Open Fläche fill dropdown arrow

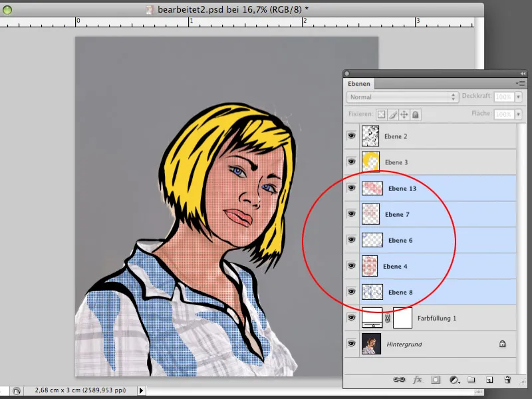(519, 114)
